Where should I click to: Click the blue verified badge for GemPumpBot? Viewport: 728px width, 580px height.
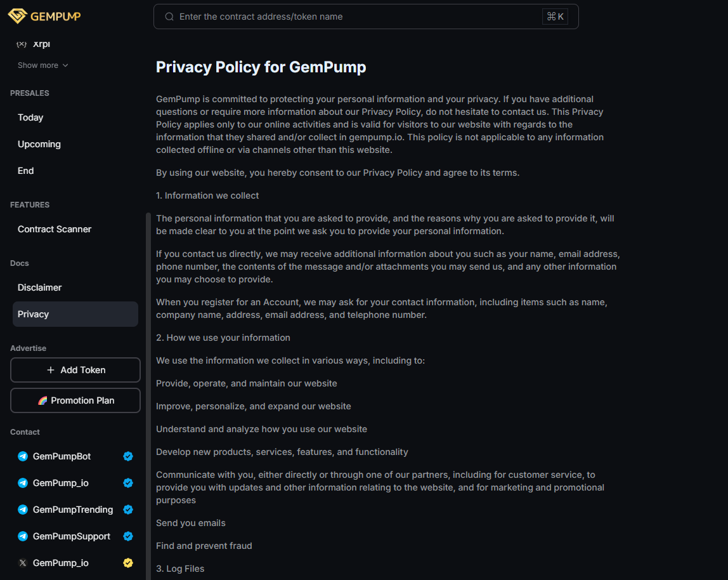click(x=128, y=456)
